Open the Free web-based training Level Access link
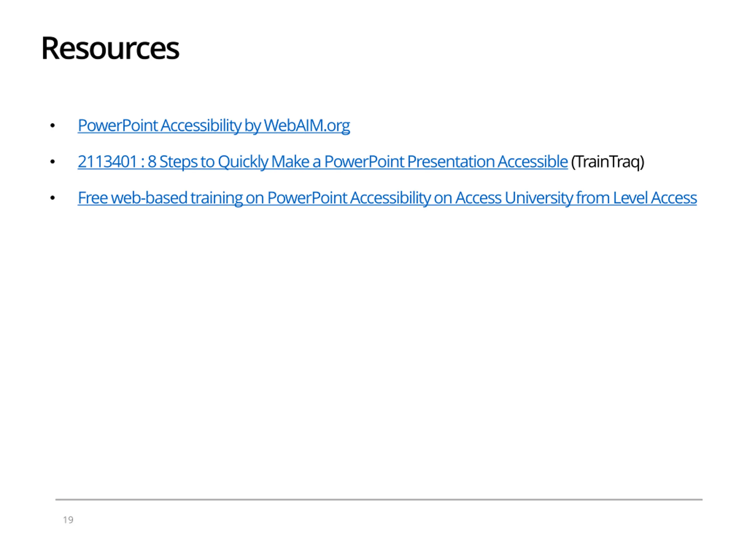This screenshot has width=747, height=560. [x=387, y=198]
